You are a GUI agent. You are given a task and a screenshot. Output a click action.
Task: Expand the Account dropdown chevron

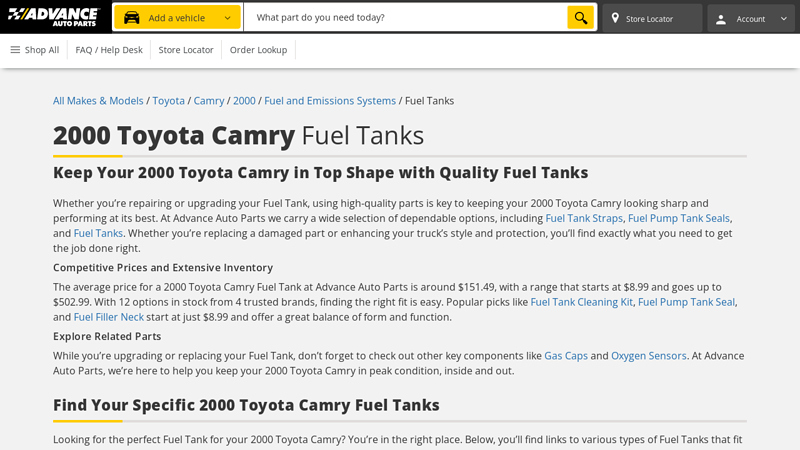click(784, 19)
